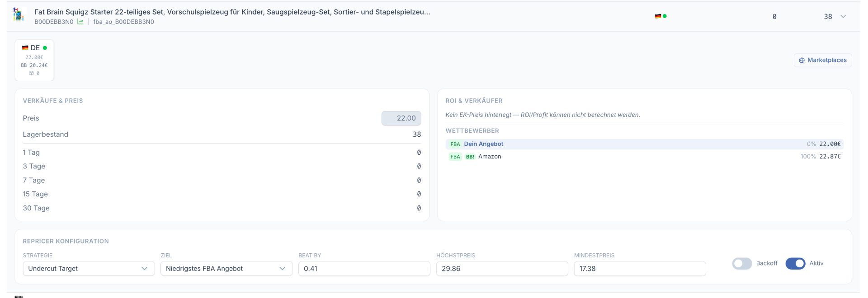Click into the Beat By input field
868x298 pixels.
coord(364,269)
